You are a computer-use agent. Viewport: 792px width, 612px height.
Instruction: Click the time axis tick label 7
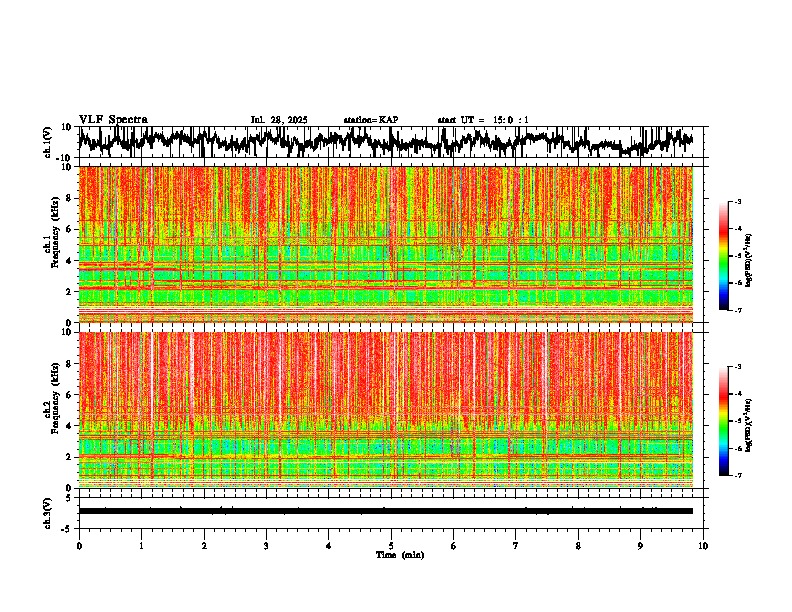tap(516, 546)
